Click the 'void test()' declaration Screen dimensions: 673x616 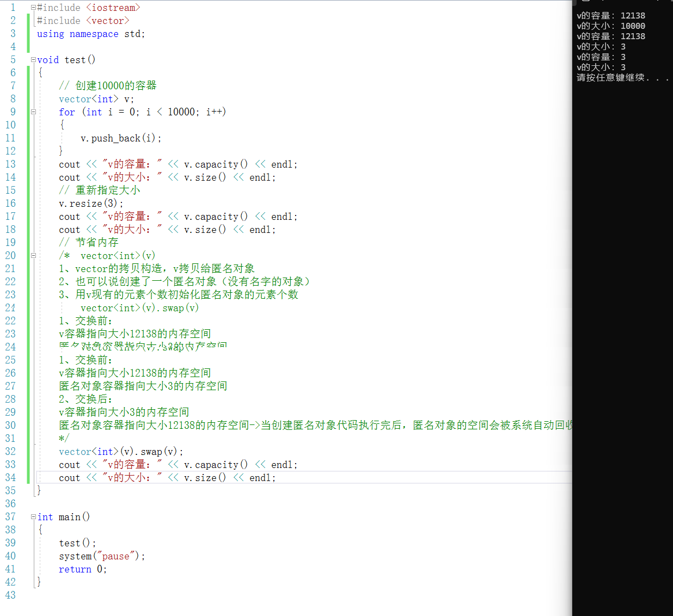tap(66, 60)
